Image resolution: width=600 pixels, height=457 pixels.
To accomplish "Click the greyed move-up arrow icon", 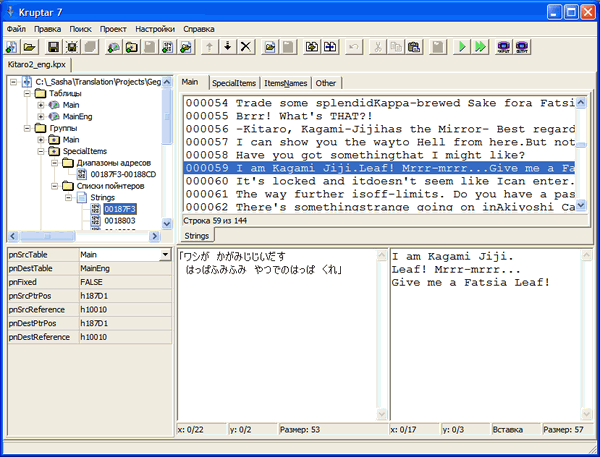I will click(209, 47).
